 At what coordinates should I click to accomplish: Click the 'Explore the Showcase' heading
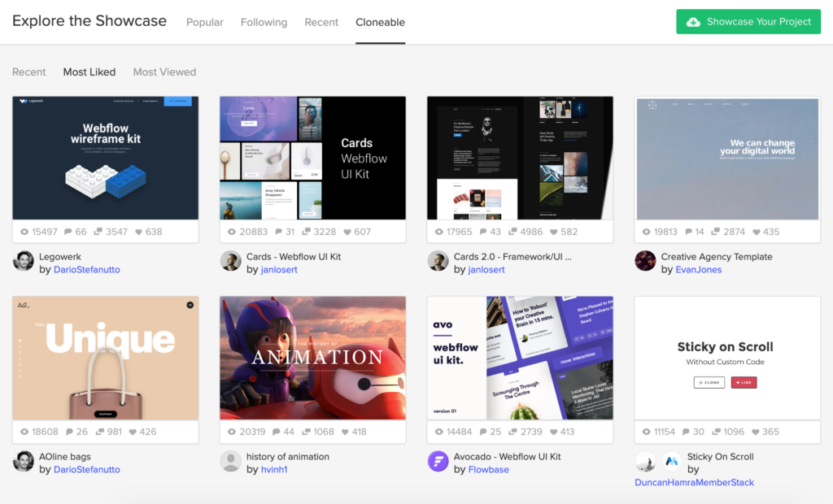tap(89, 21)
